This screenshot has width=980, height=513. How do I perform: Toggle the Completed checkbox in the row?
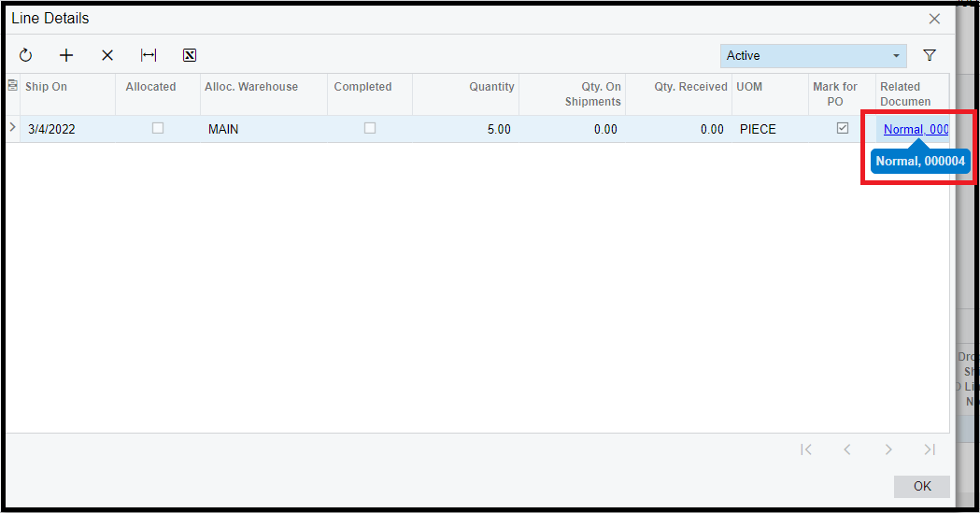coord(370,129)
